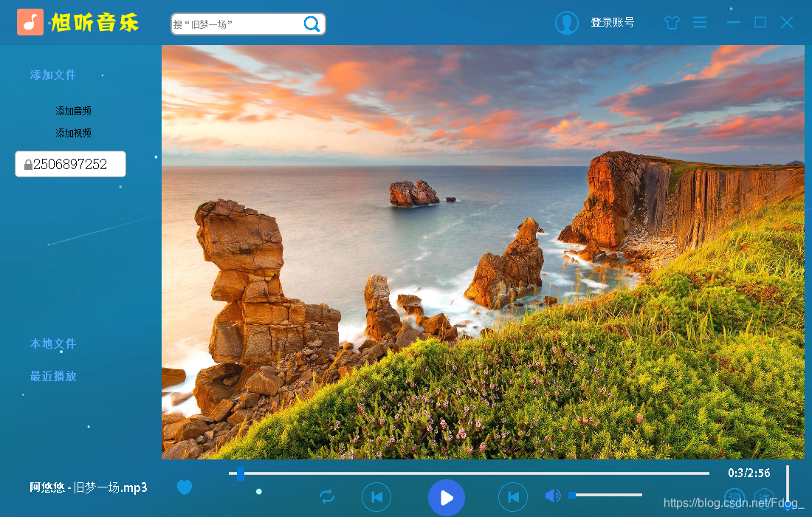
Task: Select 添加音频 to add audio
Action: (x=73, y=111)
